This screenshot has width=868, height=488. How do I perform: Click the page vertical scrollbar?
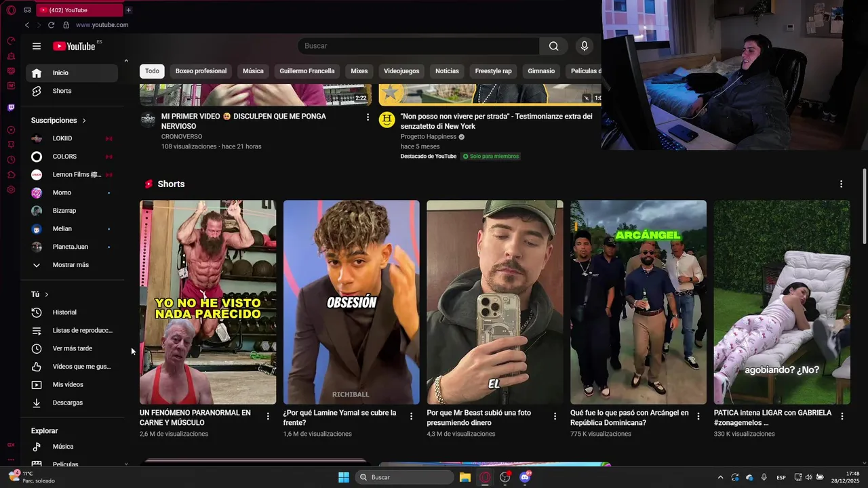click(864, 206)
